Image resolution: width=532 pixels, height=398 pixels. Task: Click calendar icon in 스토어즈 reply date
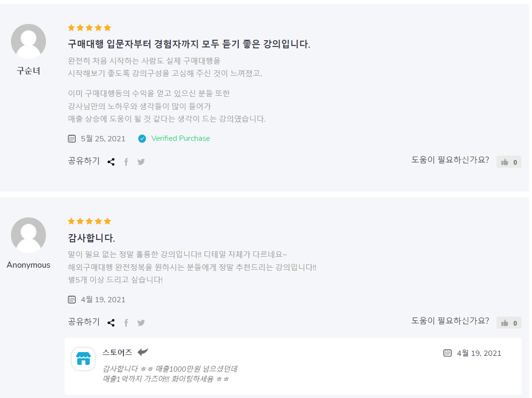point(448,353)
